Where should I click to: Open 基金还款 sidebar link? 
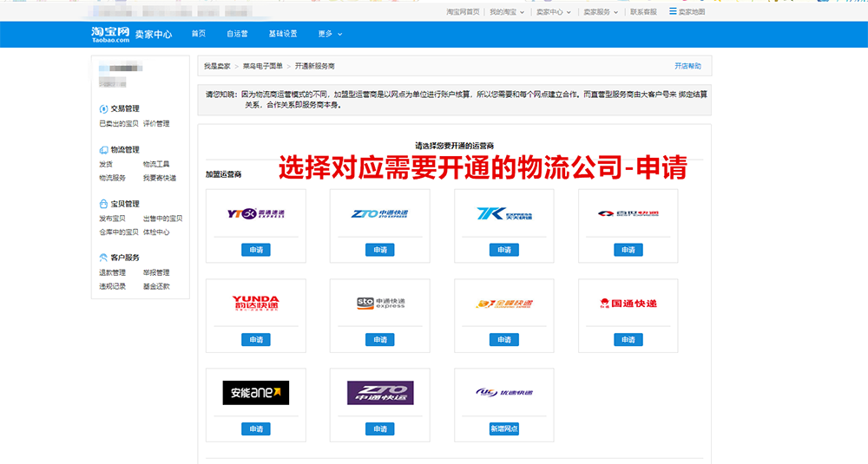pyautogui.click(x=156, y=286)
